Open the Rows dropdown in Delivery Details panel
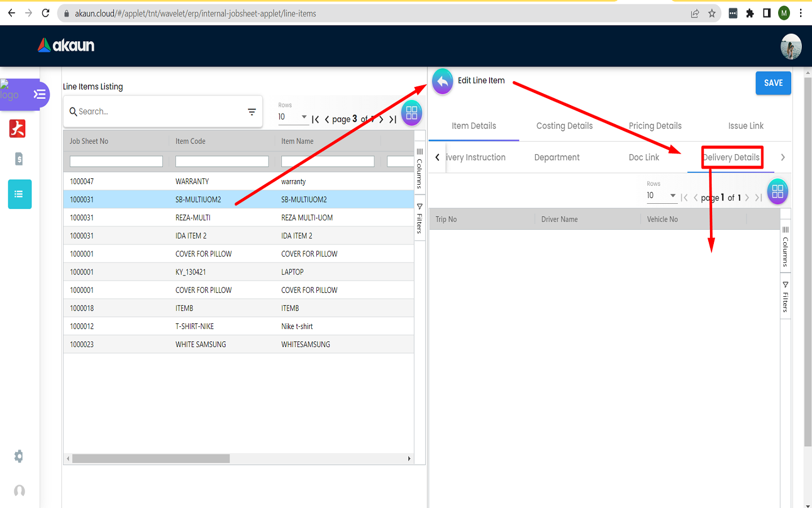 661,195
